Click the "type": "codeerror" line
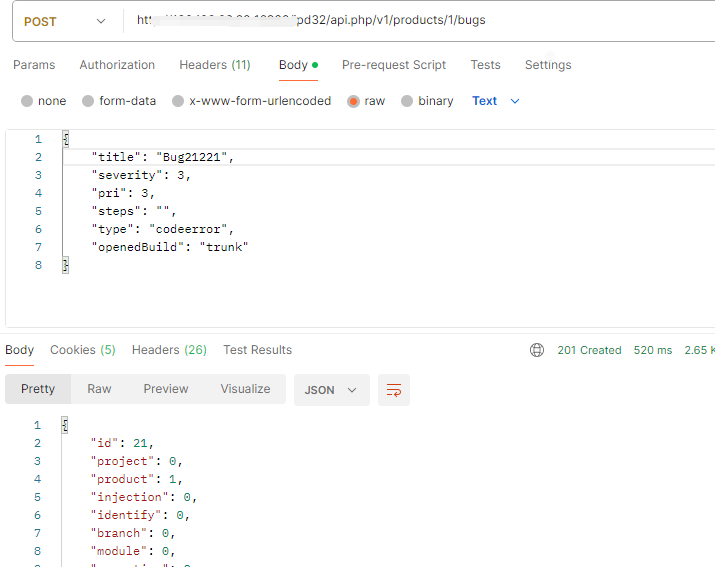715x567 pixels. pyautogui.click(x=163, y=229)
